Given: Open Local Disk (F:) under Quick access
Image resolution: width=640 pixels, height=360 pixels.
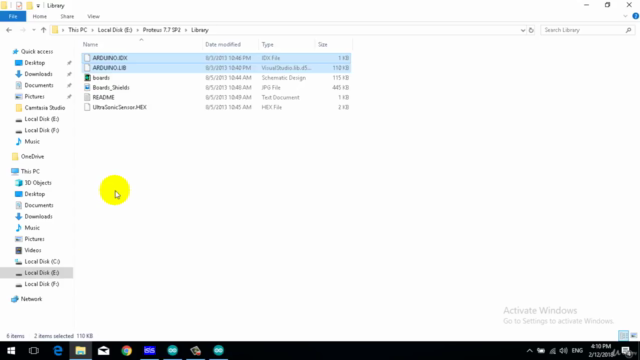Looking at the screenshot, I should click(42, 130).
